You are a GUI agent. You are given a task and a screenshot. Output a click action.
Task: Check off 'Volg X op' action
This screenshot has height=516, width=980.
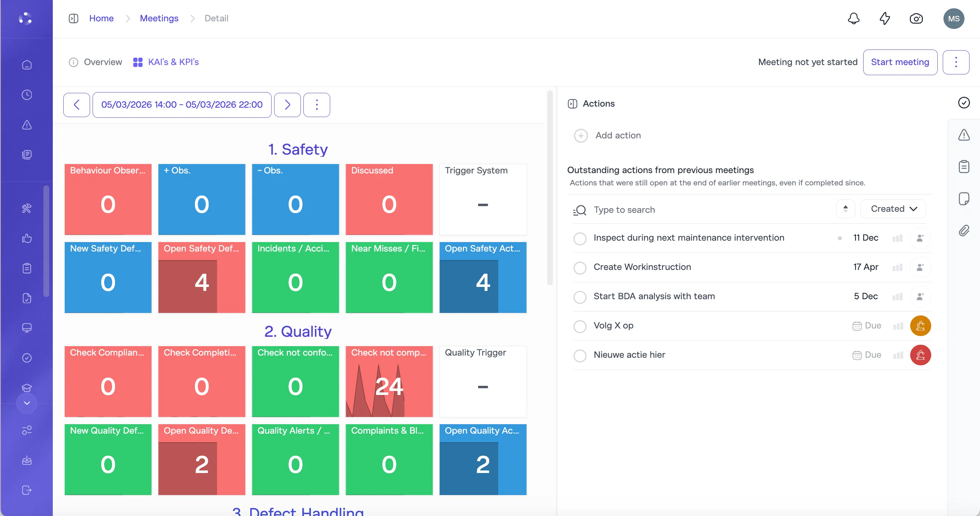(579, 326)
